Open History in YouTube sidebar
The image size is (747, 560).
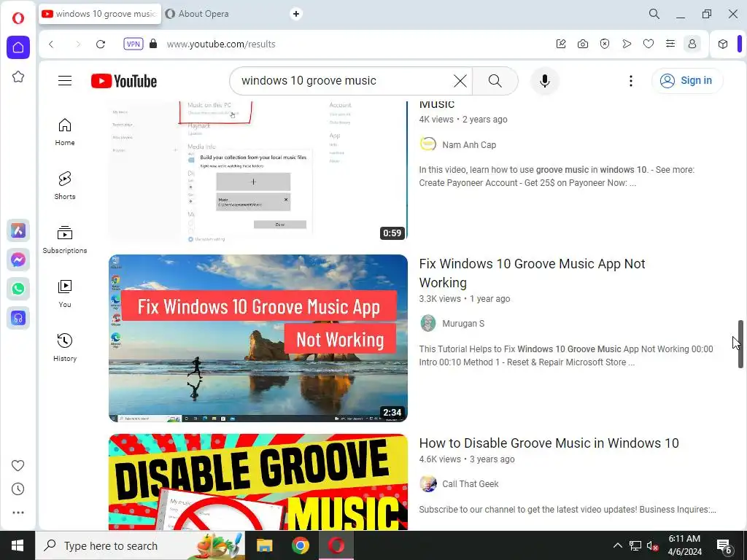(65, 348)
